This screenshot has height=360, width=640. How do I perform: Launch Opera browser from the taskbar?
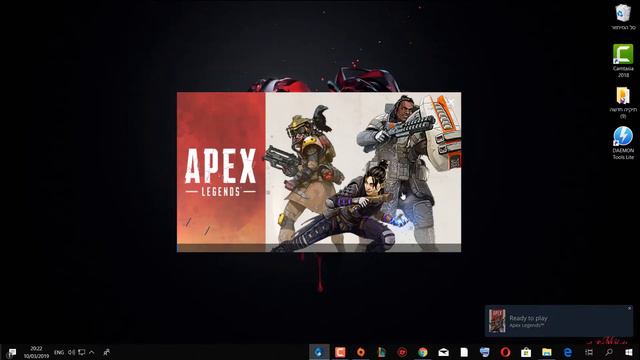pyautogui.click(x=505, y=352)
